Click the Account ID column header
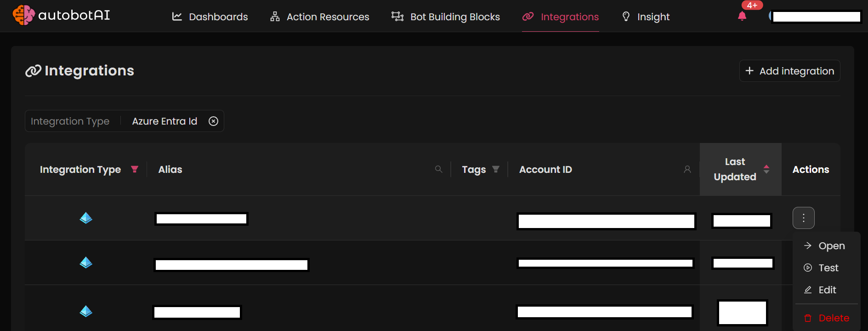This screenshot has height=331, width=868. (545, 169)
